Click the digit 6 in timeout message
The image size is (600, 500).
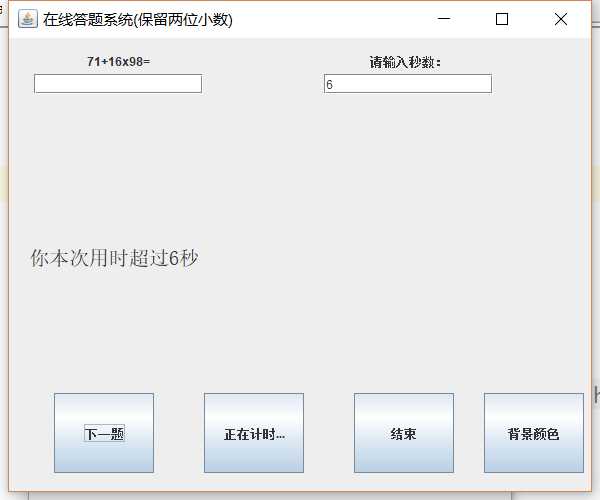pyautogui.click(x=174, y=258)
